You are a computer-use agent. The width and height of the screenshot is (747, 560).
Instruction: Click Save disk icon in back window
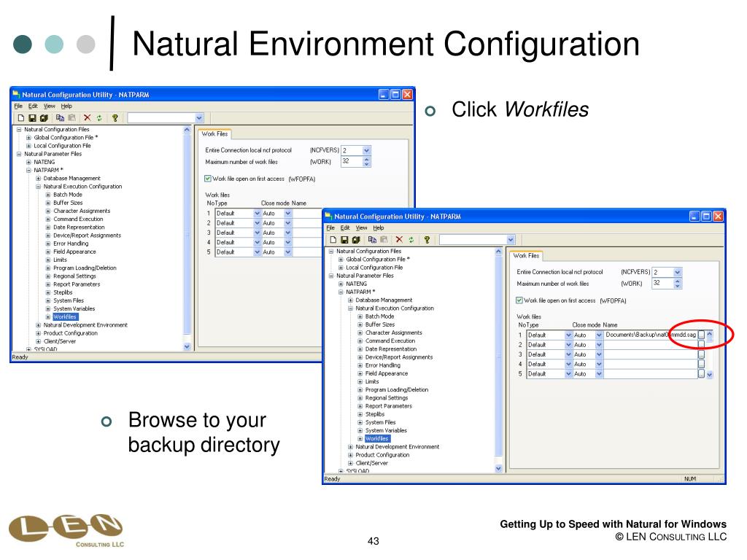click(32, 117)
